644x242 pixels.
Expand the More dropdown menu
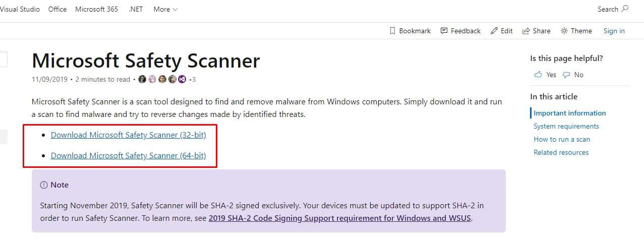tap(165, 9)
